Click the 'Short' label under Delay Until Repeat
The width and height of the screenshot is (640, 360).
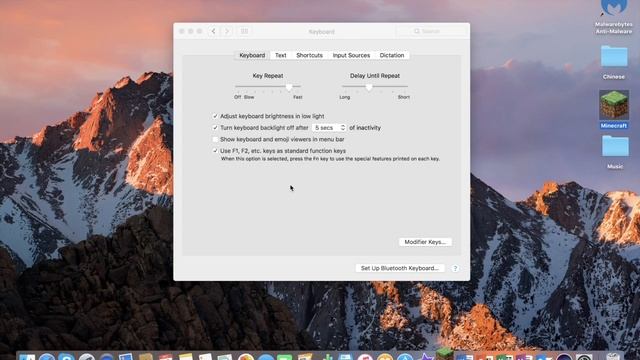coord(404,97)
